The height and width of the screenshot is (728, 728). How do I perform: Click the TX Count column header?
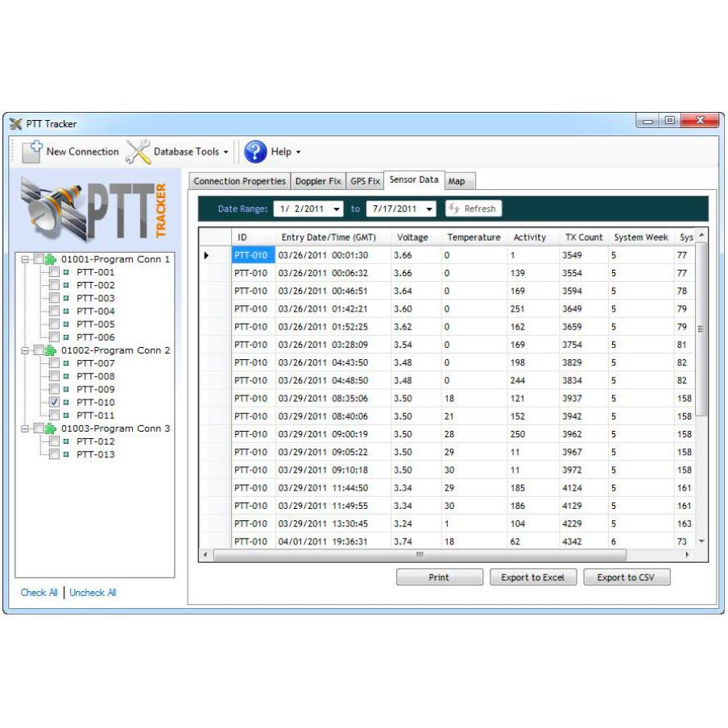click(x=584, y=238)
